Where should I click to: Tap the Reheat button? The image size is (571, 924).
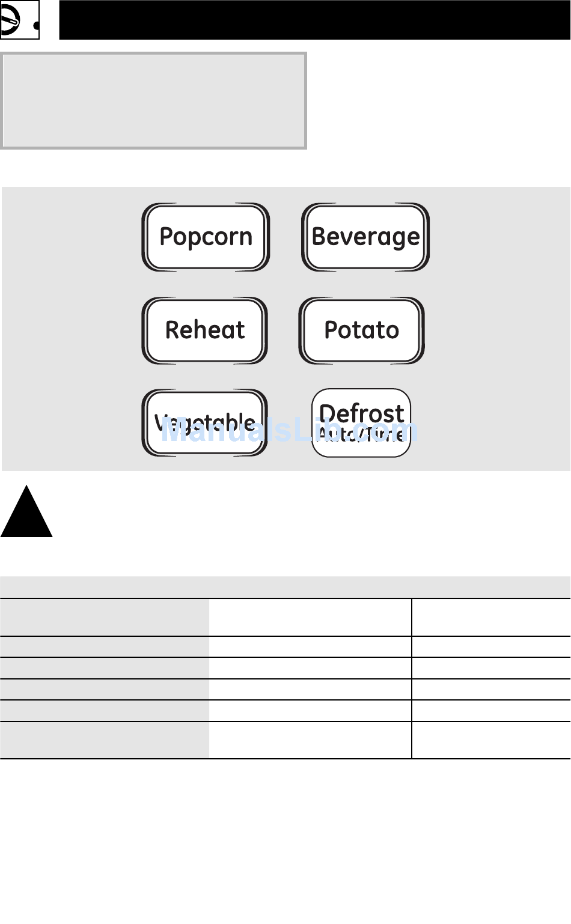(205, 330)
